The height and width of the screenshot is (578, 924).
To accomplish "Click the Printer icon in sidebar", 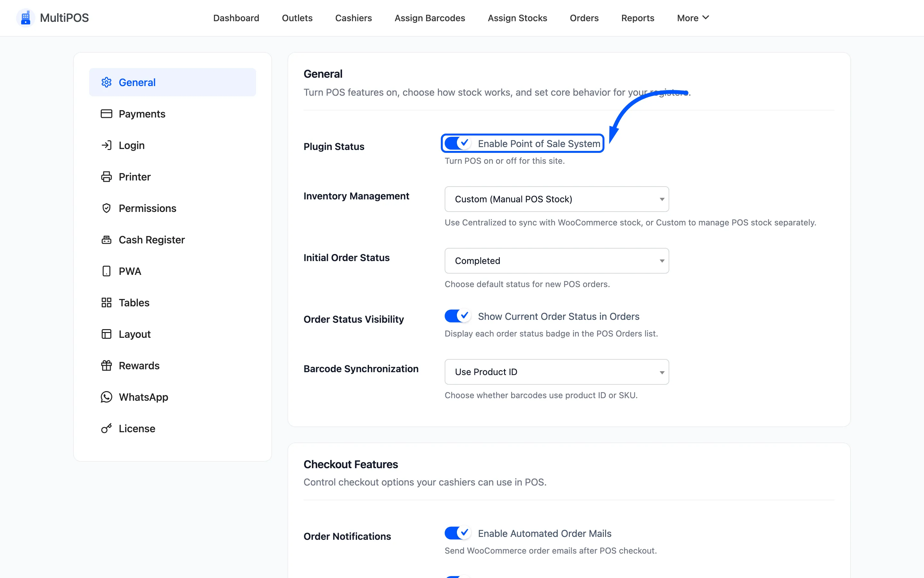I will pos(107,177).
